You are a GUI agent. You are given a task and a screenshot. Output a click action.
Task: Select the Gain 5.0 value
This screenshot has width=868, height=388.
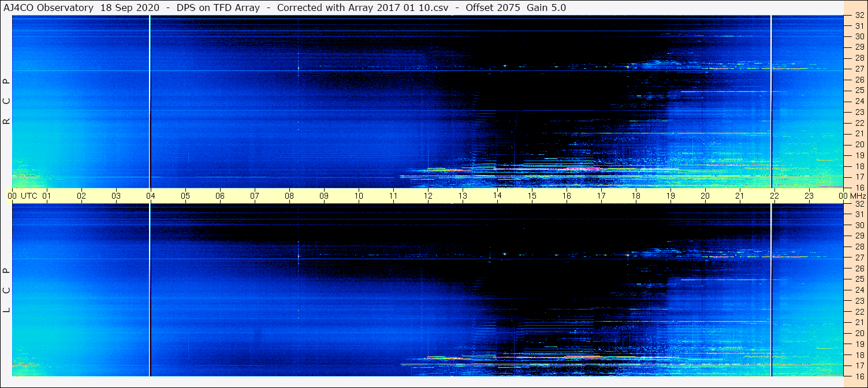pos(546,8)
